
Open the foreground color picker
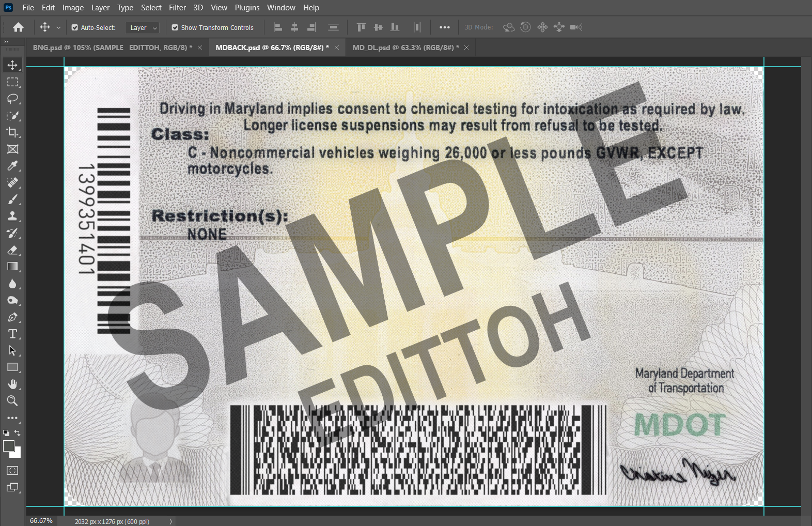tap(8, 446)
